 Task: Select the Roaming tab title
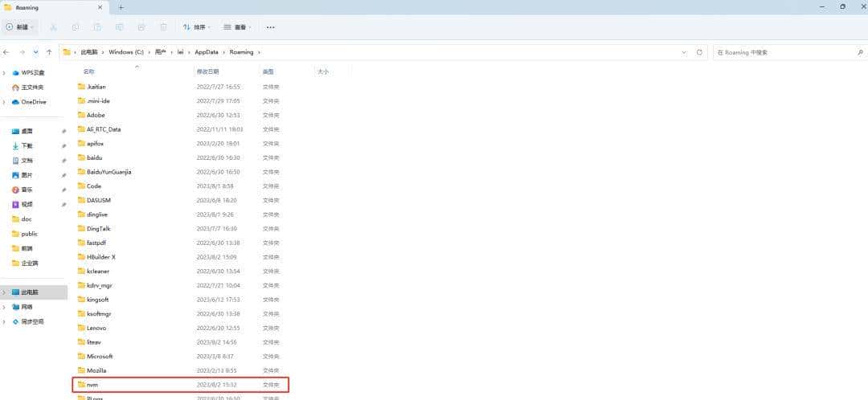(27, 8)
